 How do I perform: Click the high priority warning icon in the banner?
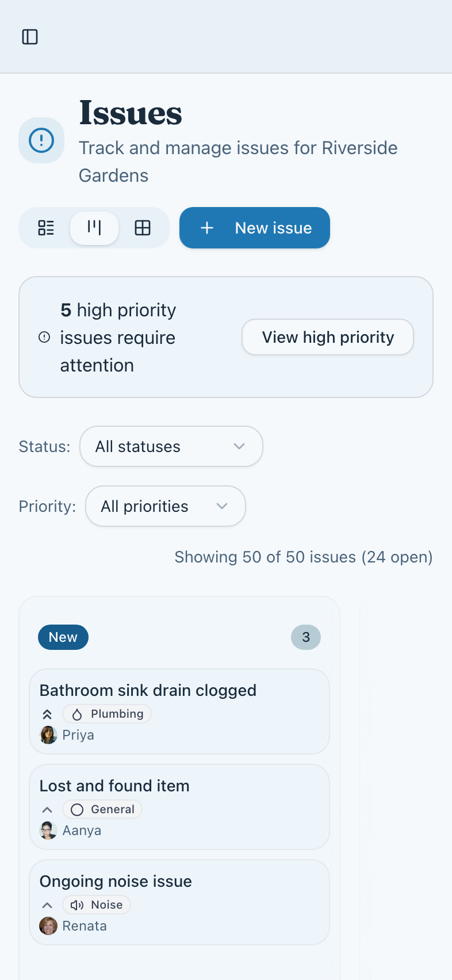coord(44,338)
